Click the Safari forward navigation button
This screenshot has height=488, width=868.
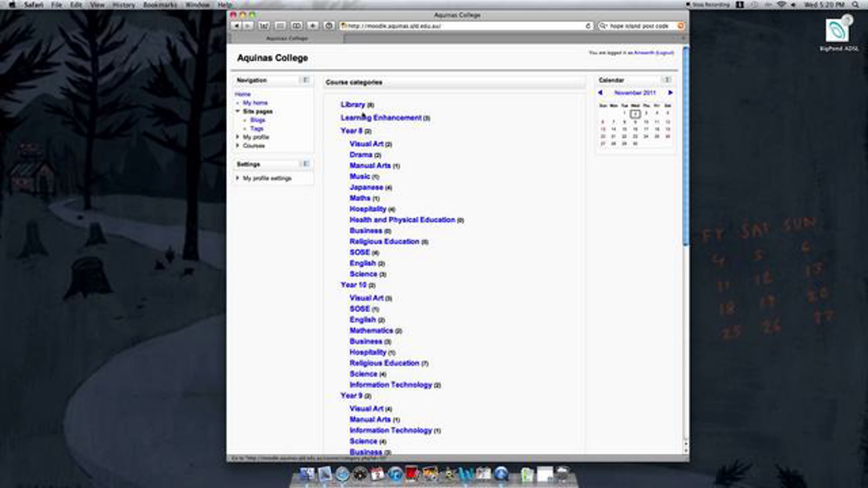(248, 26)
